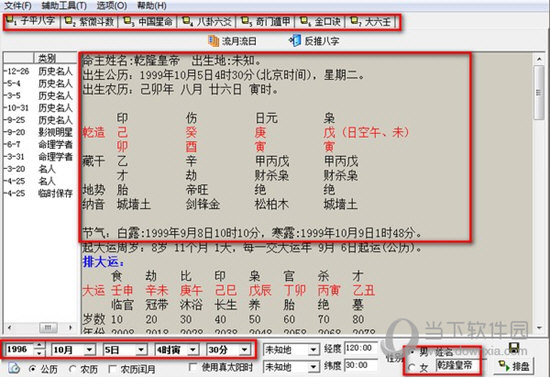Open the 文件(F) menu
Image resolution: width=550 pixels, height=378 pixels.
[x=18, y=5]
